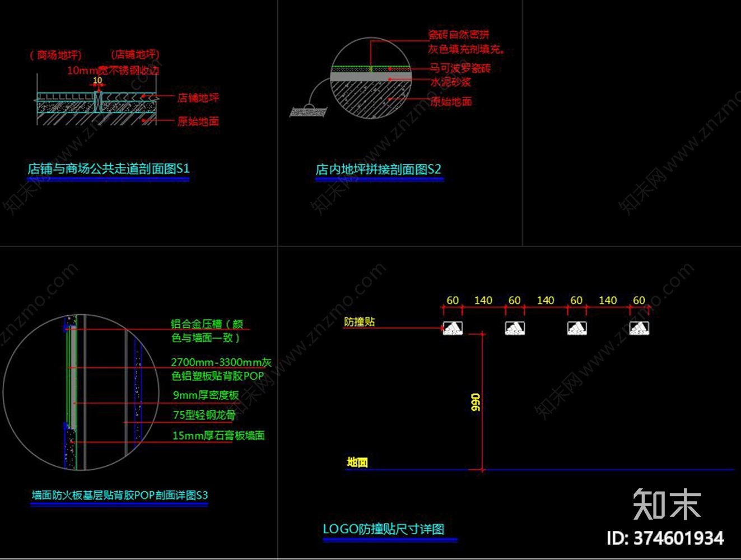This screenshot has height=560, width=741.
Task: Select the title 店铺与商场公共走道剖面图S1
Action: coord(109,169)
